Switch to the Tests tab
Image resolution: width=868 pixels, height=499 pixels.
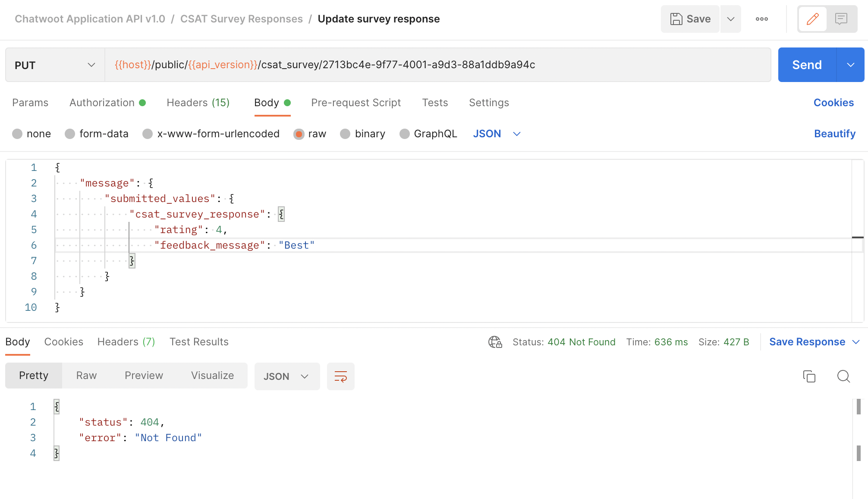[435, 103]
